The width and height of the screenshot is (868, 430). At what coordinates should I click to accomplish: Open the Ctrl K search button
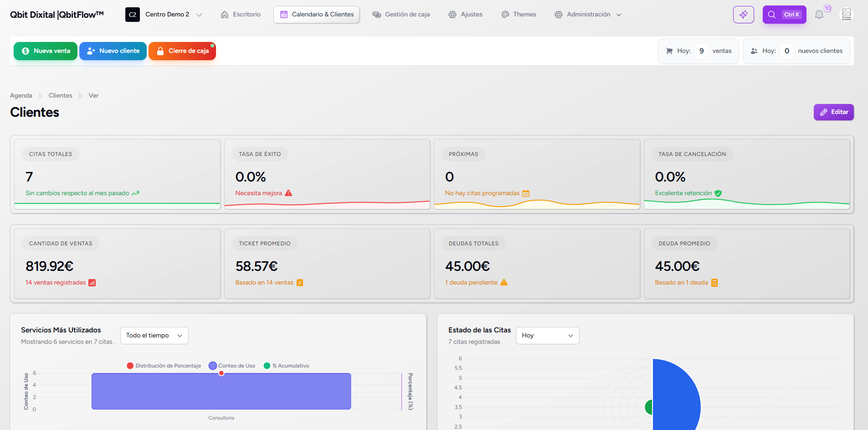click(x=784, y=15)
